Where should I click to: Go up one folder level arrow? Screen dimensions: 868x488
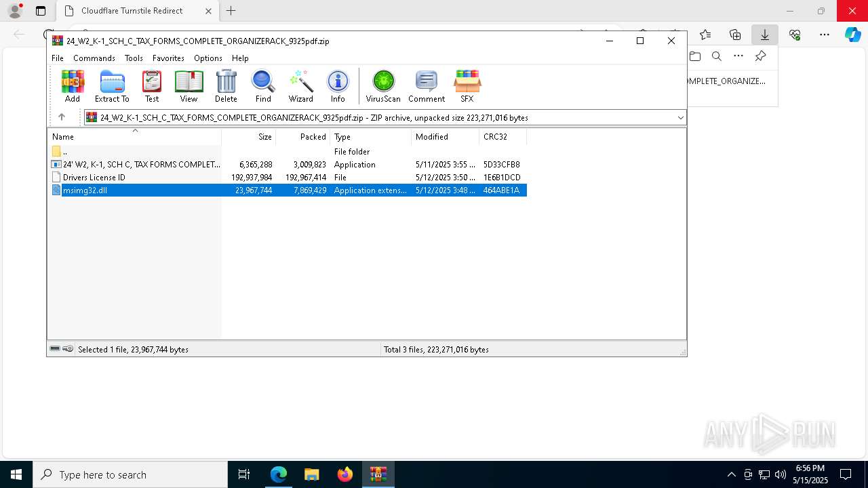62,117
